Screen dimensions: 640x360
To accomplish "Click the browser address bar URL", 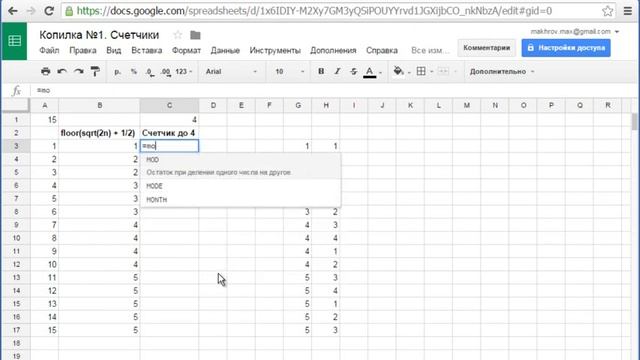I will [314, 11].
